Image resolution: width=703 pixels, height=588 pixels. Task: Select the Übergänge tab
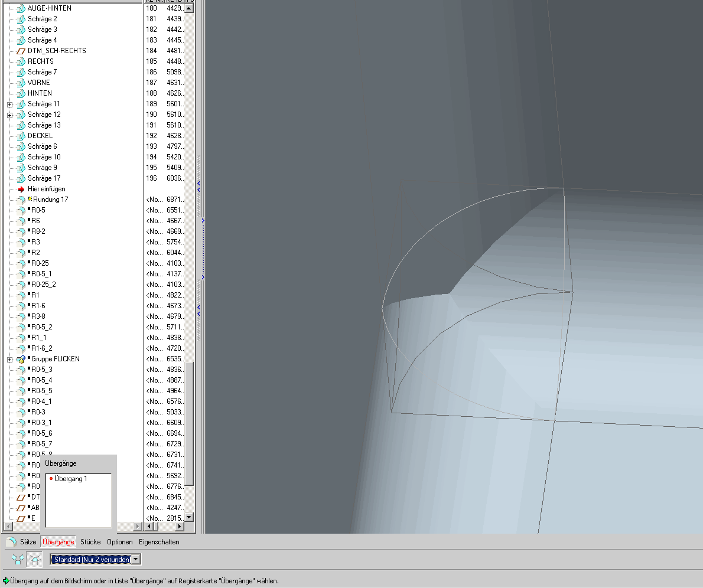click(58, 542)
